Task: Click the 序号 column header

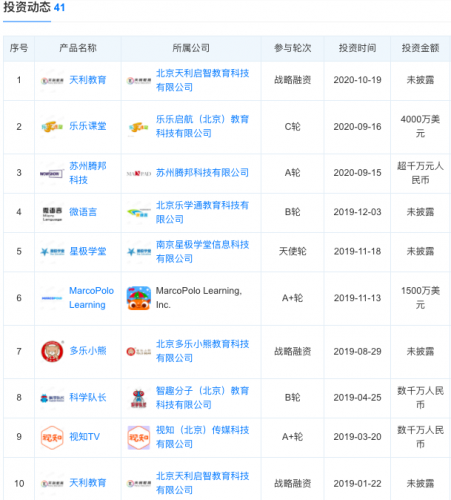Action: [x=19, y=48]
